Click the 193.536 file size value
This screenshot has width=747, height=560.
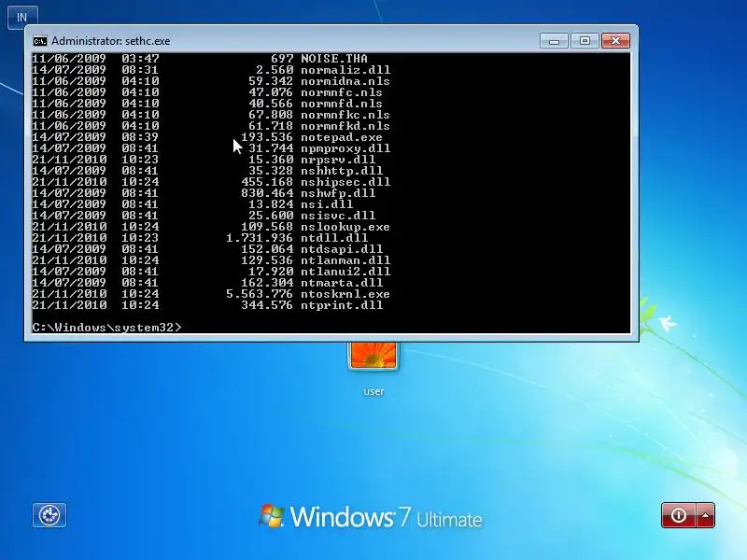[267, 137]
